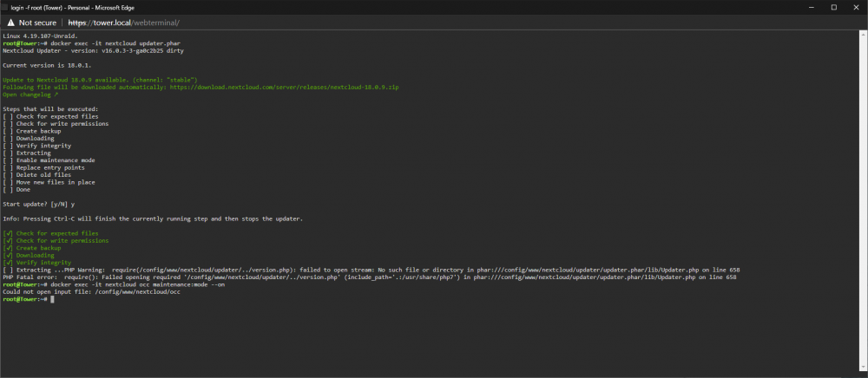The height and width of the screenshot is (378, 868).
Task: Click the 'Extracting ...PHP Warning' line
Action: (371, 270)
